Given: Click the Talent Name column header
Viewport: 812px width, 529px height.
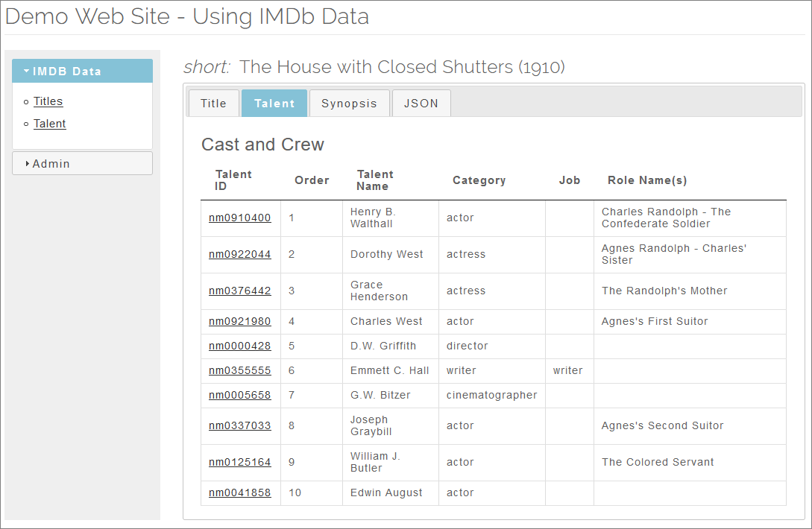Looking at the screenshot, I should [x=375, y=180].
